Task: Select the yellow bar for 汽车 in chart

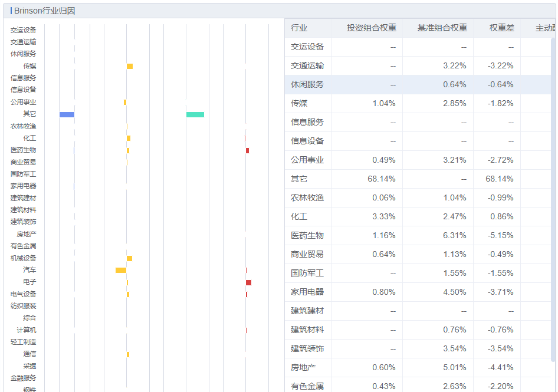Action: click(120, 270)
